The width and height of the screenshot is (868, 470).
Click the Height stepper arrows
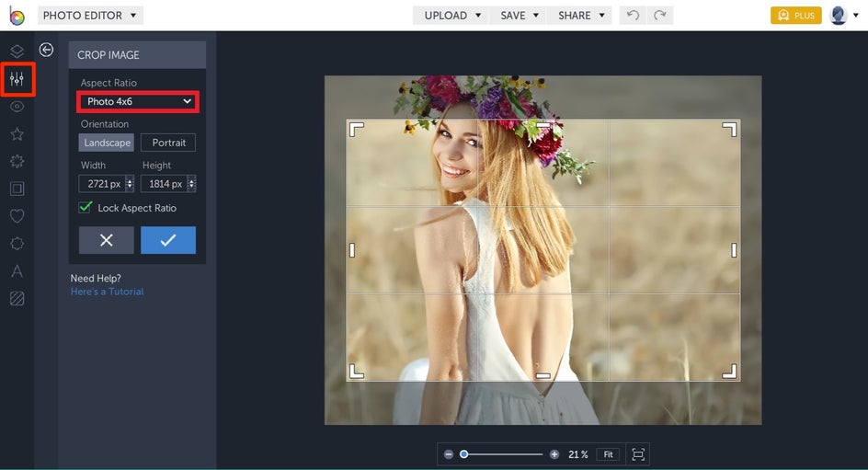(191, 183)
